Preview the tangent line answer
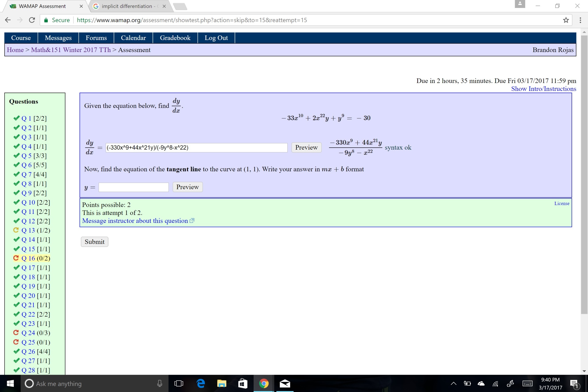 pyautogui.click(x=187, y=187)
